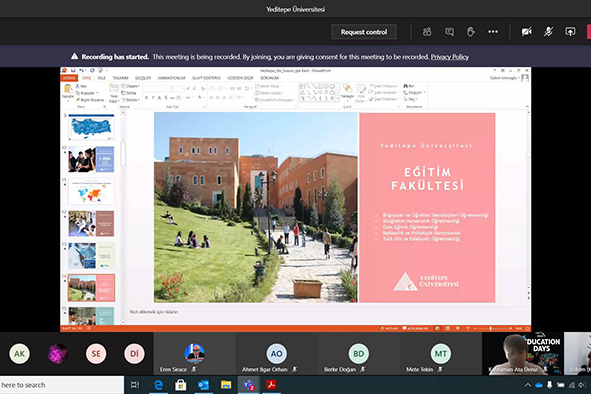Toggle italic (T) formatting
Image resolution: width=591 pixels, height=394 pixels.
point(153,98)
